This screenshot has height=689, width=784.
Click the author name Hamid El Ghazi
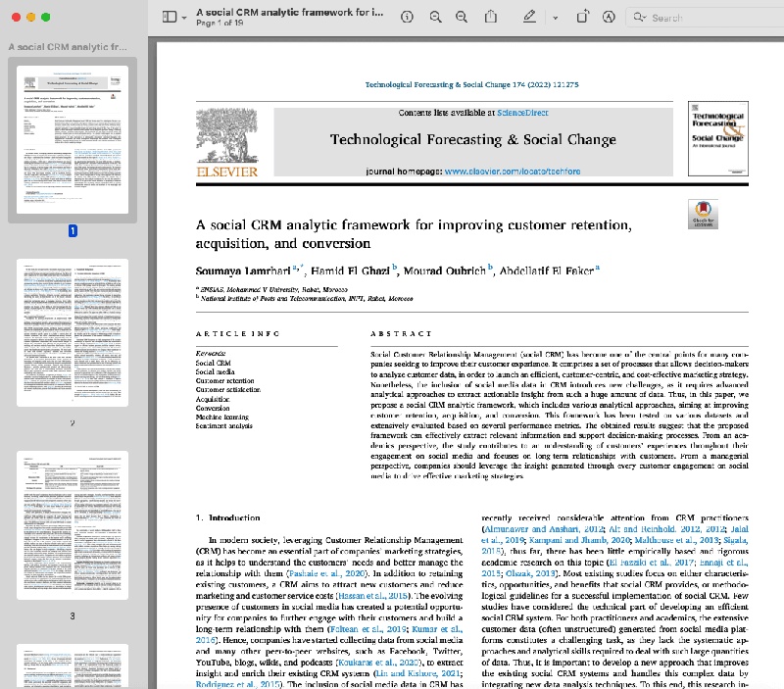click(x=350, y=271)
